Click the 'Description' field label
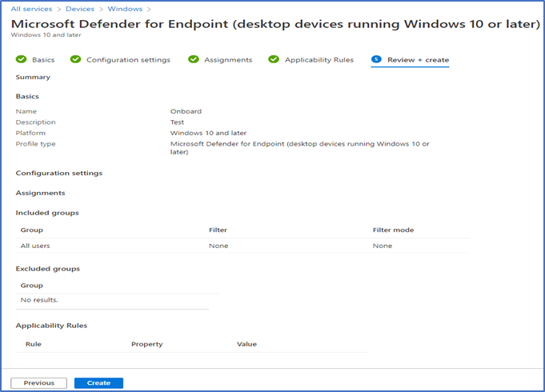Screen dimensions: 545x392 pyautogui.click(x=35, y=122)
